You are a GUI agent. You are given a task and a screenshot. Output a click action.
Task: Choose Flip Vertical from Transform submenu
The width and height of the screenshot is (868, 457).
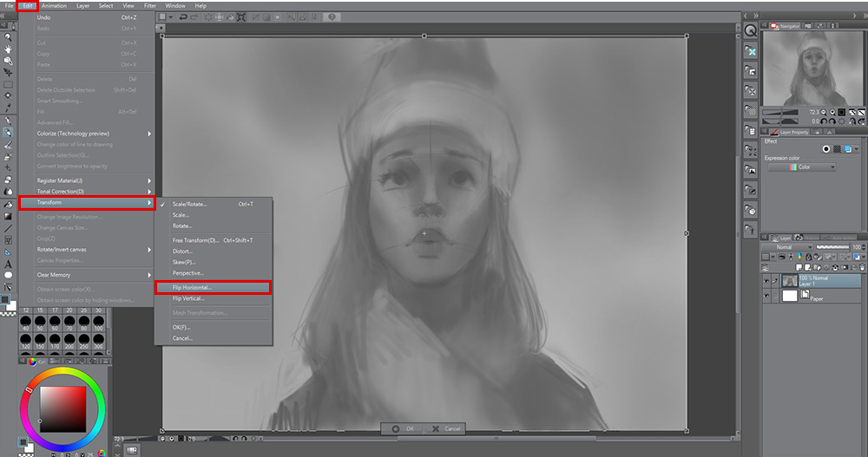click(x=214, y=299)
